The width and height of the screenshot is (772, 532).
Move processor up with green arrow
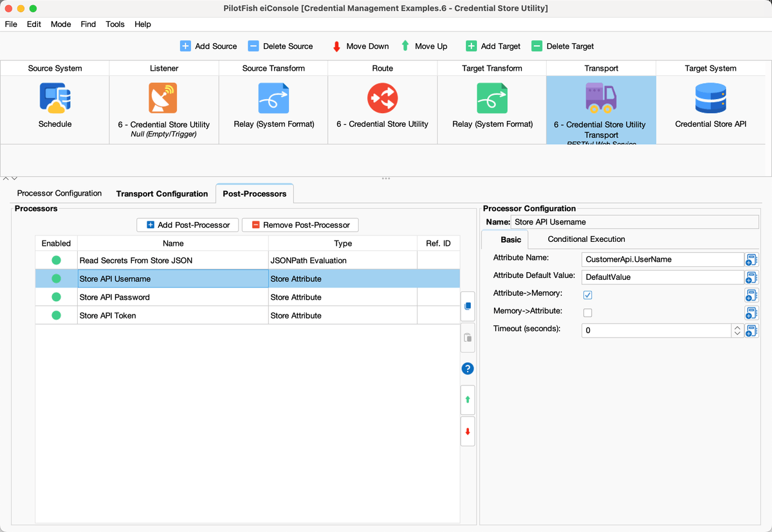coord(468,399)
